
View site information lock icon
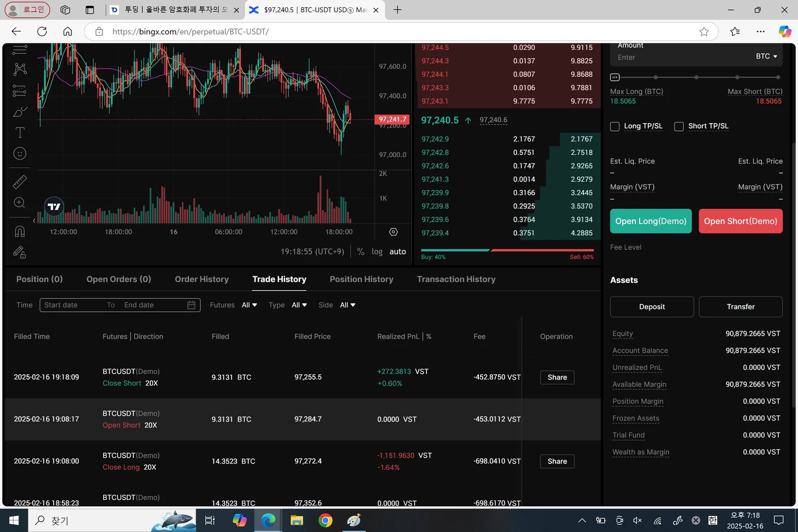click(x=99, y=32)
